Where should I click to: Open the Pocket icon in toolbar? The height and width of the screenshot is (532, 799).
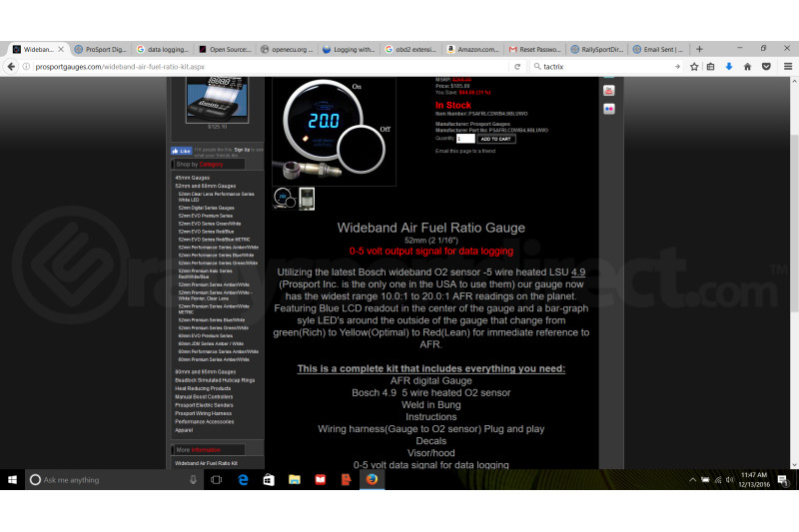pos(766,67)
